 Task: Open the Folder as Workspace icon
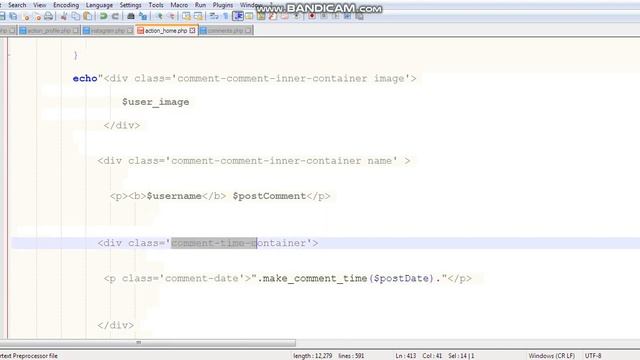[x=284, y=16]
